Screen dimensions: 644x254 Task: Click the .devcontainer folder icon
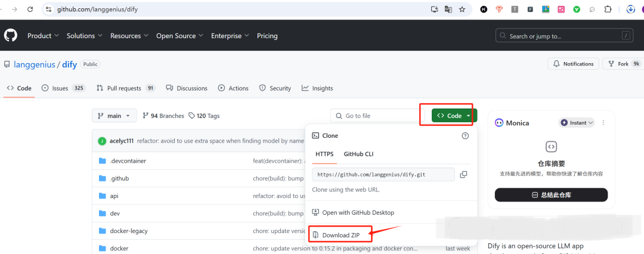pos(103,161)
